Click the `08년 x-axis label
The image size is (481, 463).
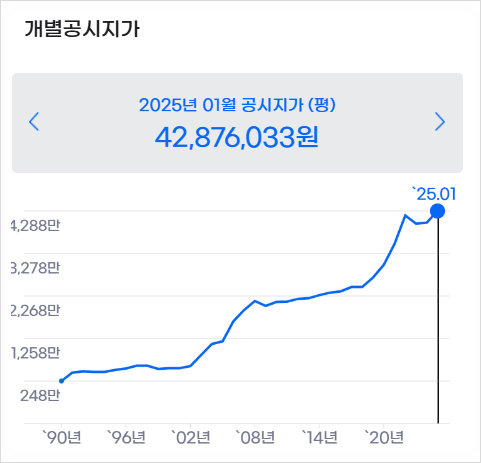(x=255, y=437)
